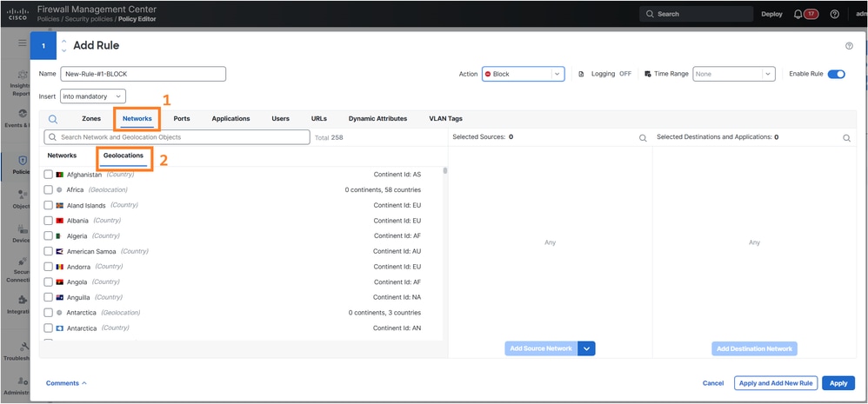Check the Albania country checkbox
This screenshot has width=868, height=404.
48,221
